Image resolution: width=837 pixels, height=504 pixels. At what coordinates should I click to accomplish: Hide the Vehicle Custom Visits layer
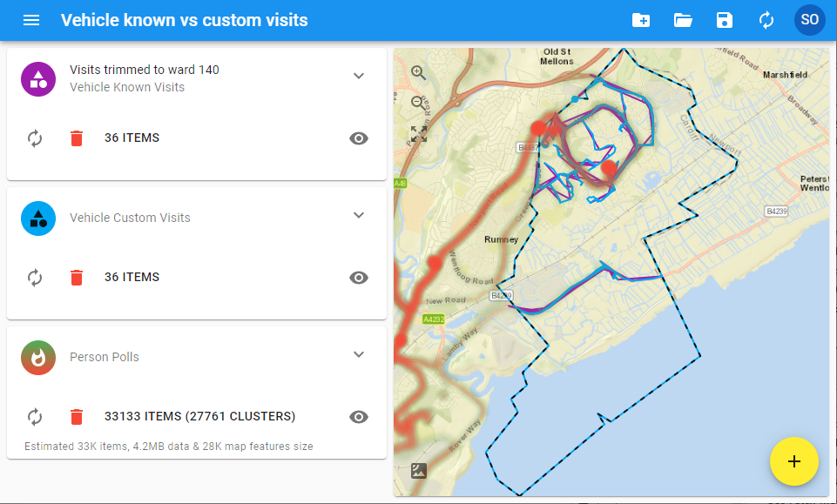[x=359, y=278]
